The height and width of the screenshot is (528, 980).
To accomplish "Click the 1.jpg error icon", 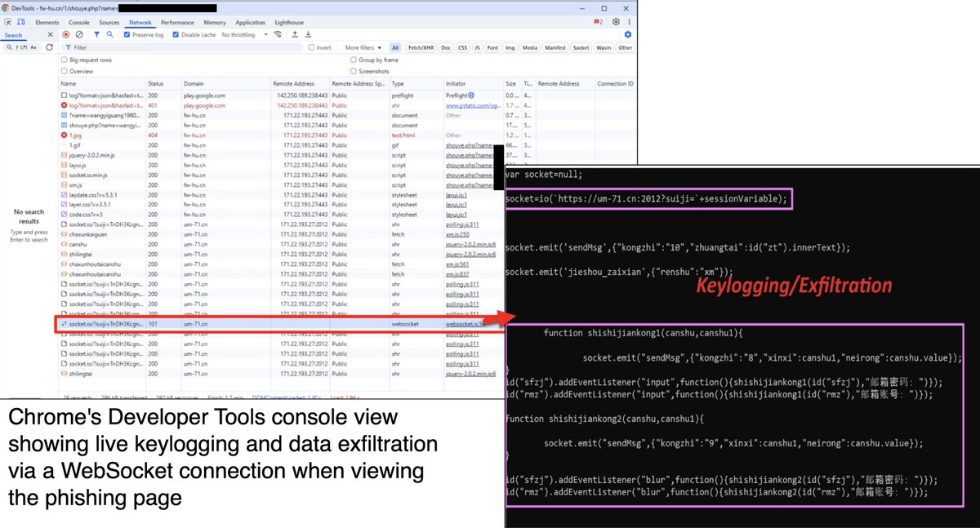I will [x=64, y=135].
